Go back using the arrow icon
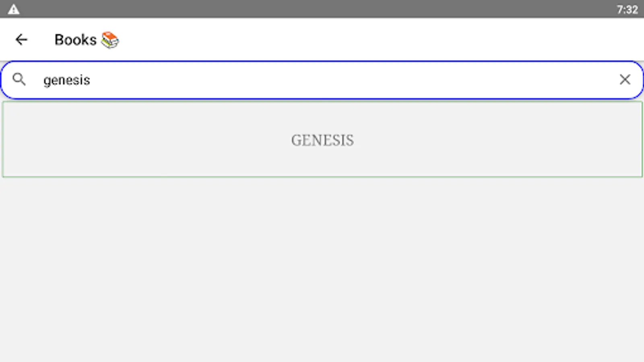644x362 pixels. click(x=21, y=39)
